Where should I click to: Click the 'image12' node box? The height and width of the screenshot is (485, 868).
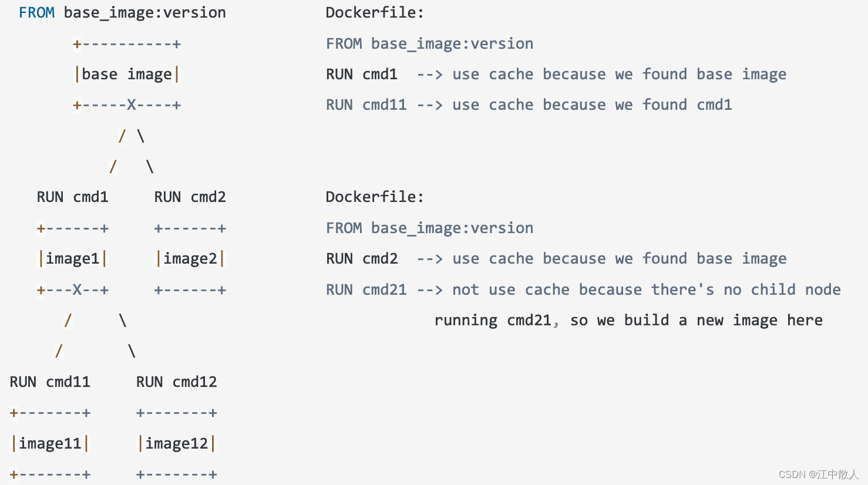177,443
